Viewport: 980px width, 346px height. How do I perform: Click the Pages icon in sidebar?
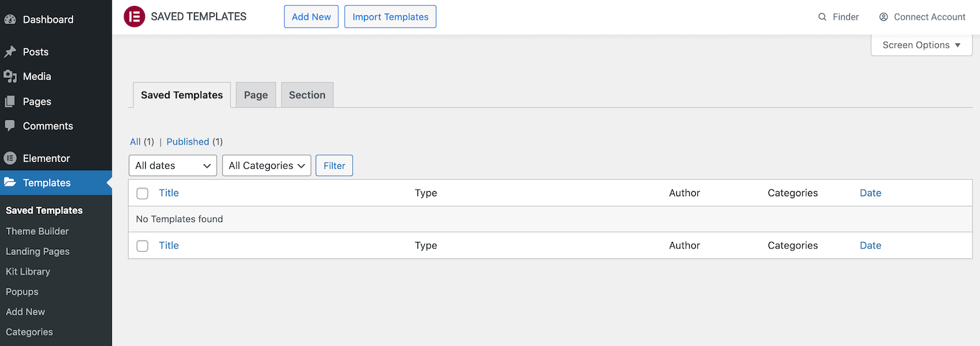[10, 101]
